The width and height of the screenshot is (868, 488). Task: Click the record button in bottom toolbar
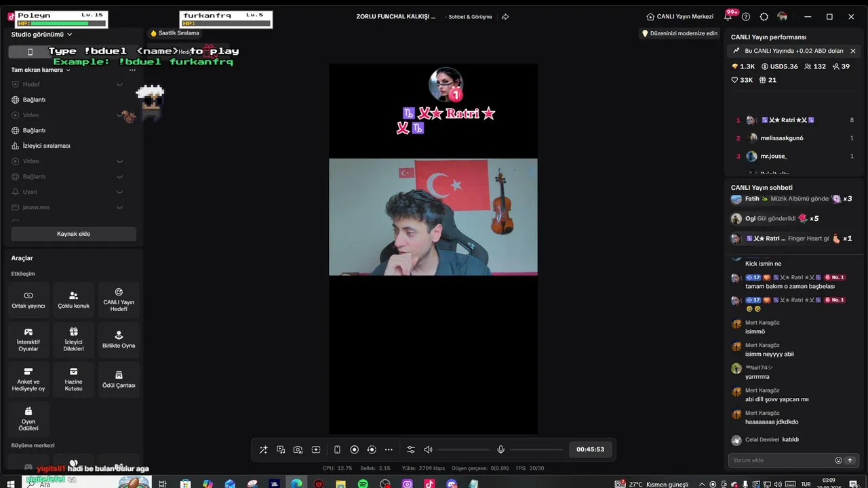354,449
